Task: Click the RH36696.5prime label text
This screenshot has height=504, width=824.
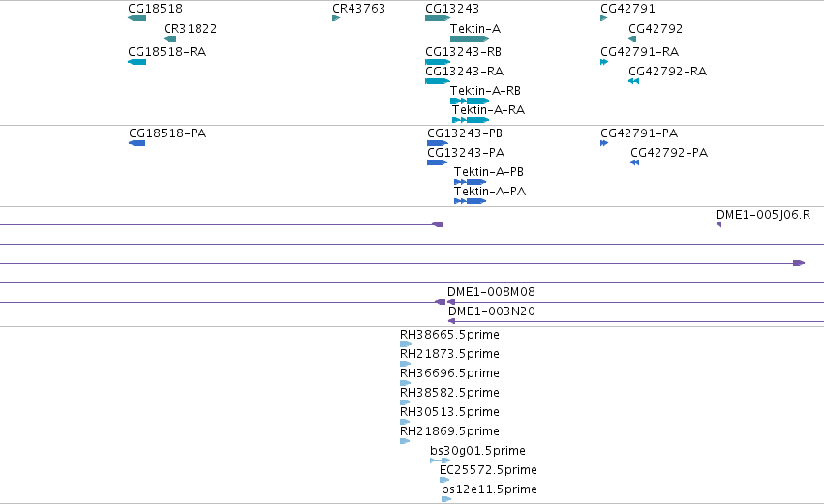Action: pos(449,373)
